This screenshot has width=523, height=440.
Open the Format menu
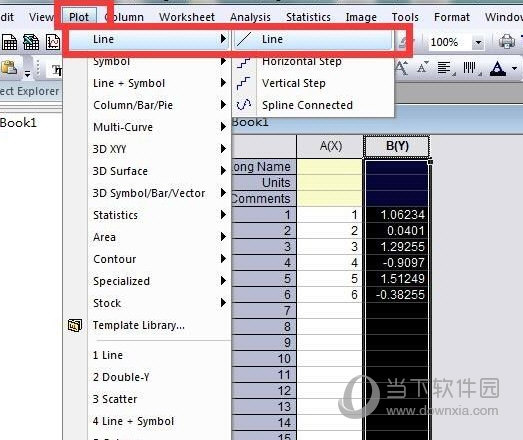(x=452, y=17)
